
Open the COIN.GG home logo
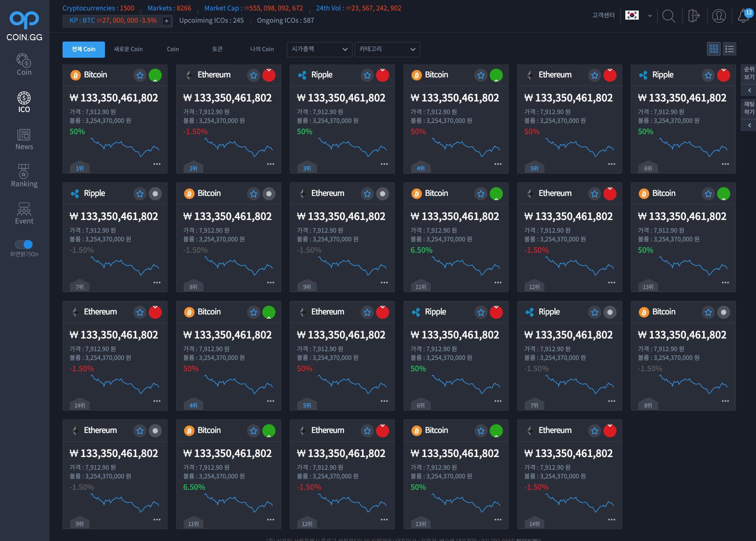pos(24,26)
